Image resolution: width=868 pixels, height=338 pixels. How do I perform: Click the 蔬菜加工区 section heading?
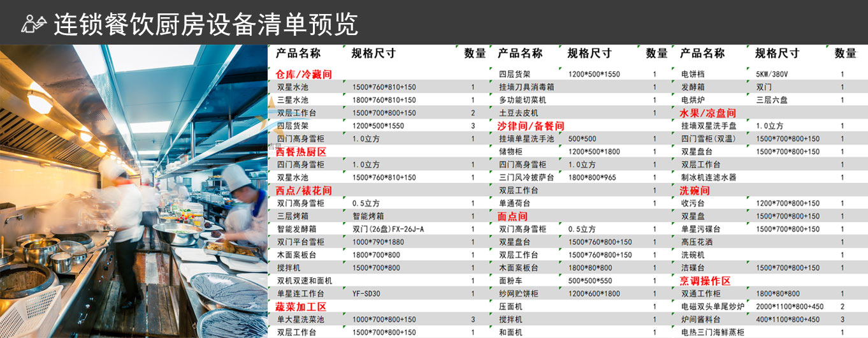pyautogui.click(x=301, y=307)
